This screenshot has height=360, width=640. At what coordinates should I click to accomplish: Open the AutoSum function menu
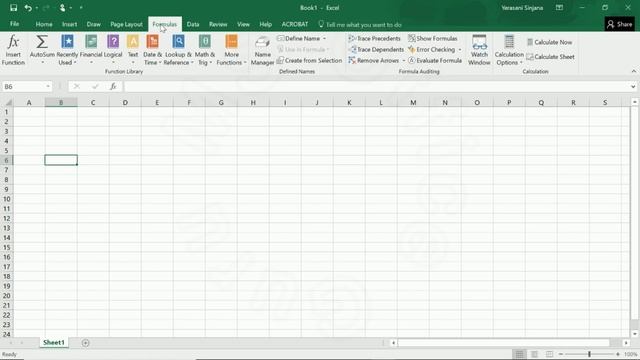click(42, 50)
